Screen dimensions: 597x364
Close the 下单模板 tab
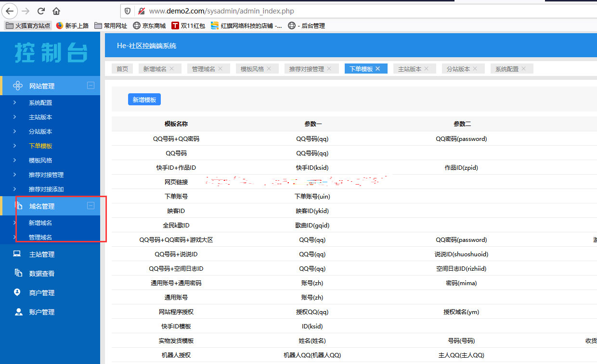378,69
